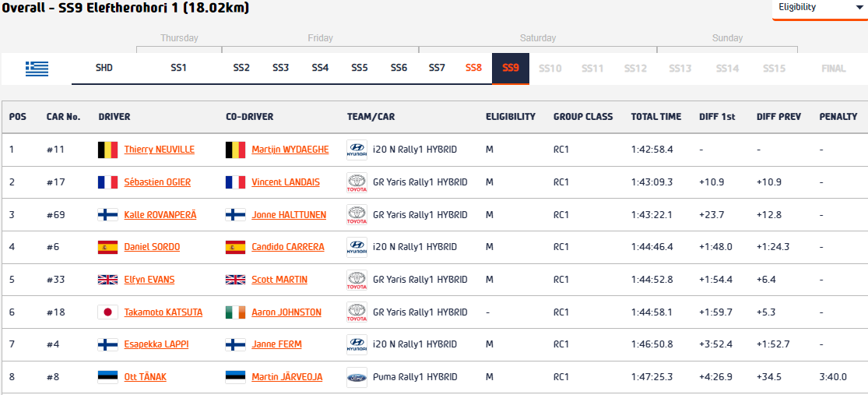Open co-driver Vincent LANDAIS link
The height and width of the screenshot is (395, 868).
point(286,182)
